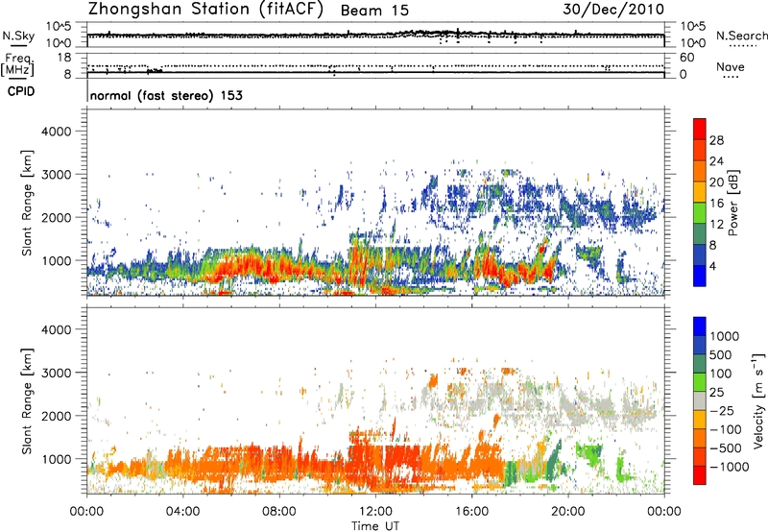This screenshot has width=768, height=532.
Task: Click the '20:00' time axis label
Action: point(568,512)
